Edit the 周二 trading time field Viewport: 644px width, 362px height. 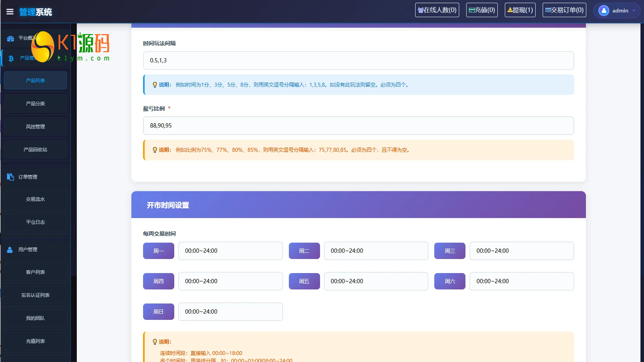click(376, 251)
